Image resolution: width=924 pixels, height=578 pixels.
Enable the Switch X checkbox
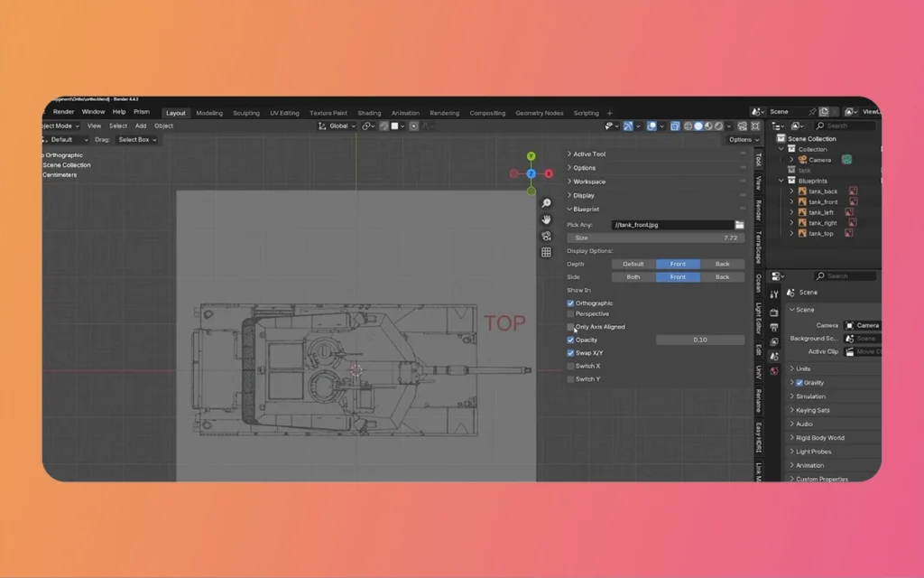pos(570,367)
